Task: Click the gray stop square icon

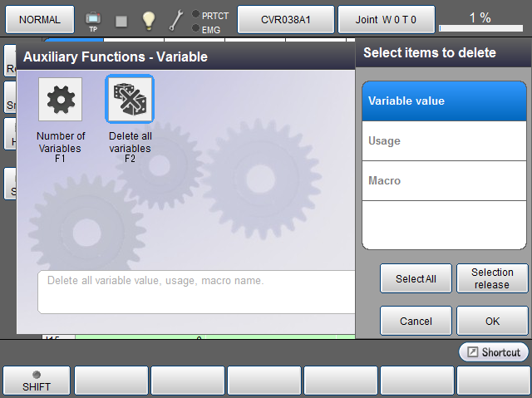Action: point(121,21)
